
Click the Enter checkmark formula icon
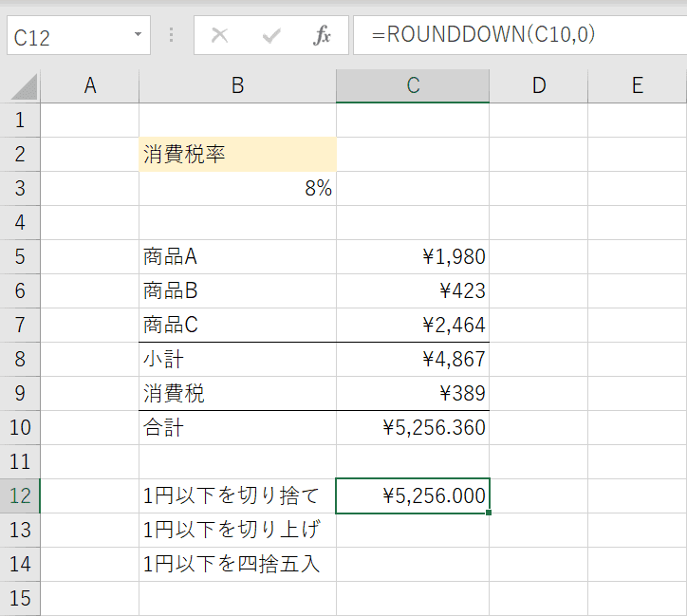pyautogui.click(x=271, y=35)
